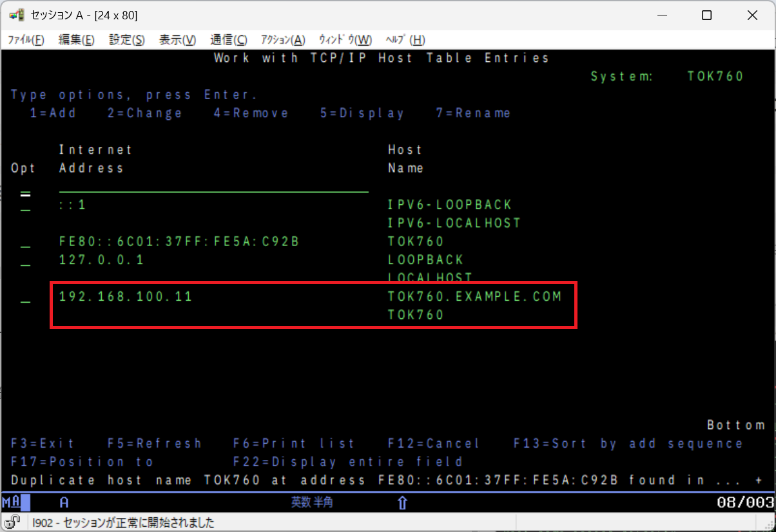The image size is (776, 532).
Task: Click the I902 session started status message
Action: pos(124,522)
